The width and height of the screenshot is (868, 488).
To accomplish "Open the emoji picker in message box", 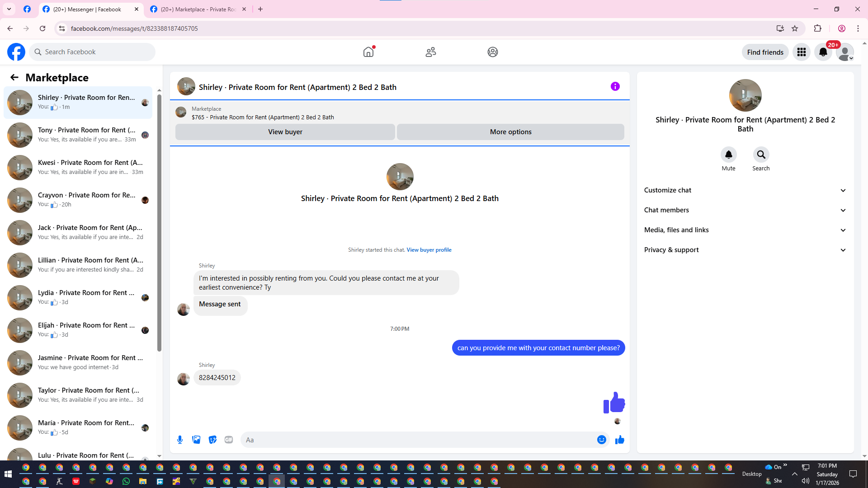I will (601, 440).
